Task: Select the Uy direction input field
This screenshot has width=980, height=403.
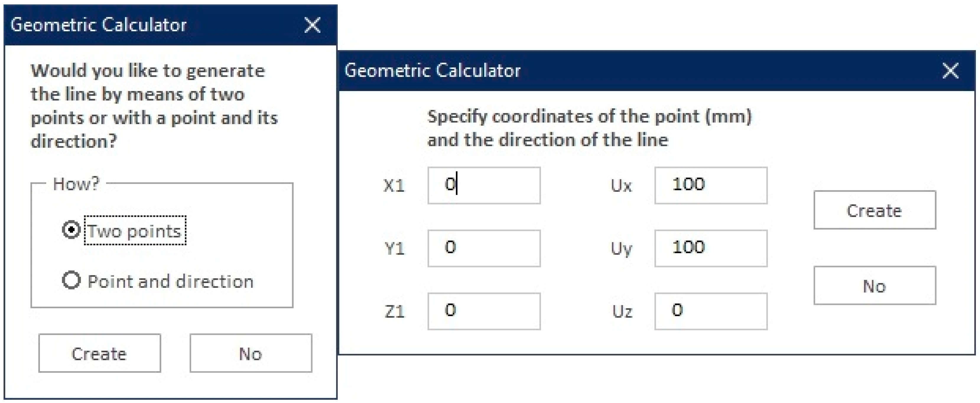Action: click(710, 248)
